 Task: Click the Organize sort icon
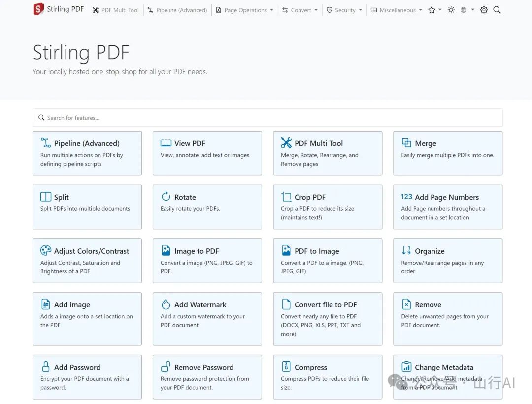(406, 250)
